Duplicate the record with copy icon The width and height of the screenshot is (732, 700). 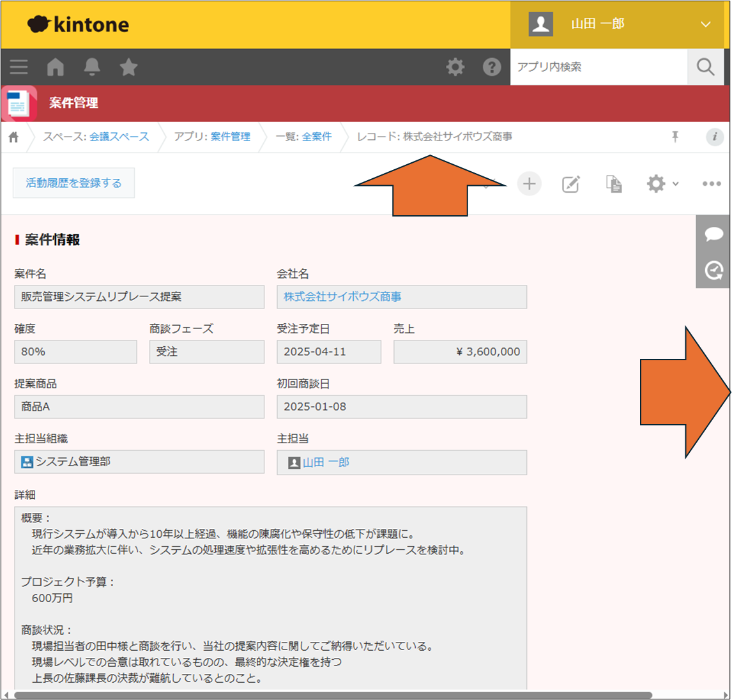pos(614,185)
